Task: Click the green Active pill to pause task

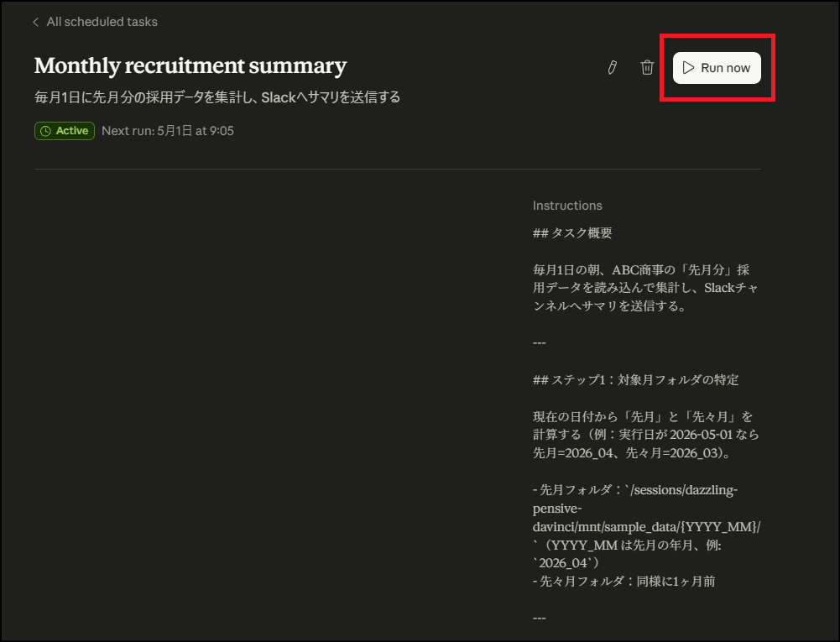Action: (64, 131)
